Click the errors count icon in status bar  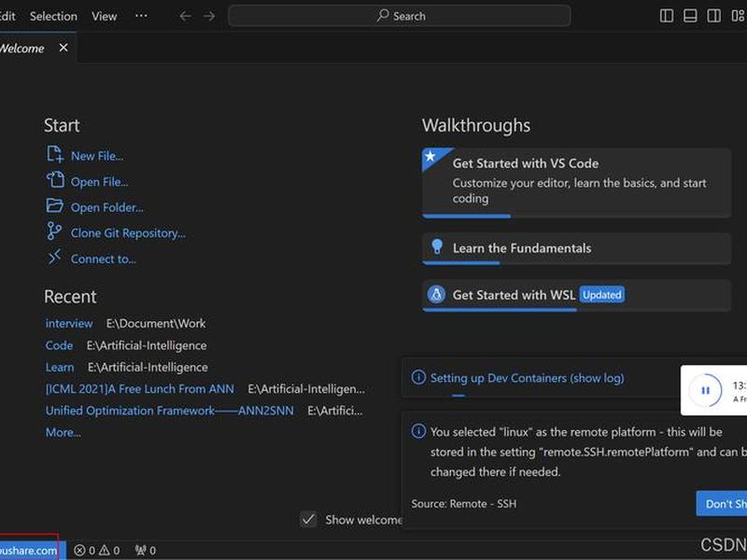79,551
